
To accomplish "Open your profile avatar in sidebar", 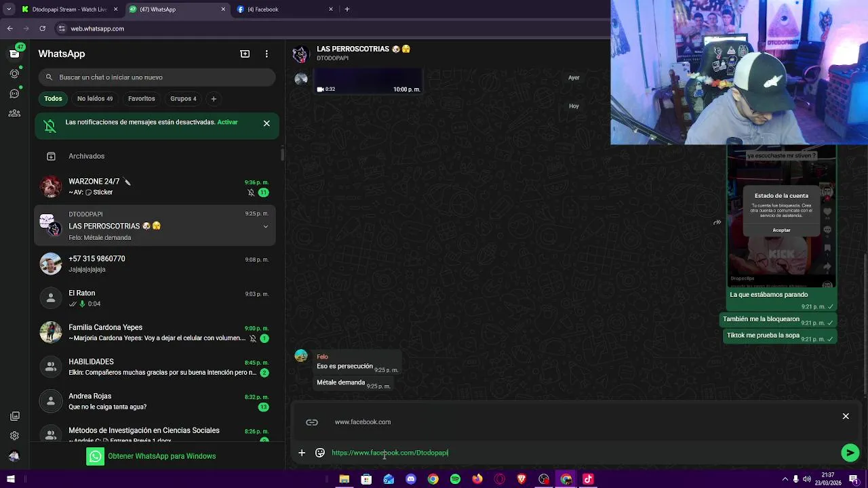I will [14, 456].
